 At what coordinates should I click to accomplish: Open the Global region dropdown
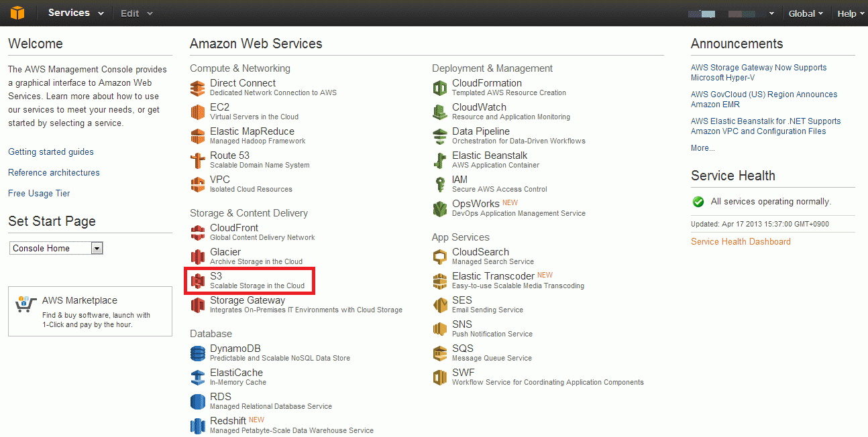(806, 13)
